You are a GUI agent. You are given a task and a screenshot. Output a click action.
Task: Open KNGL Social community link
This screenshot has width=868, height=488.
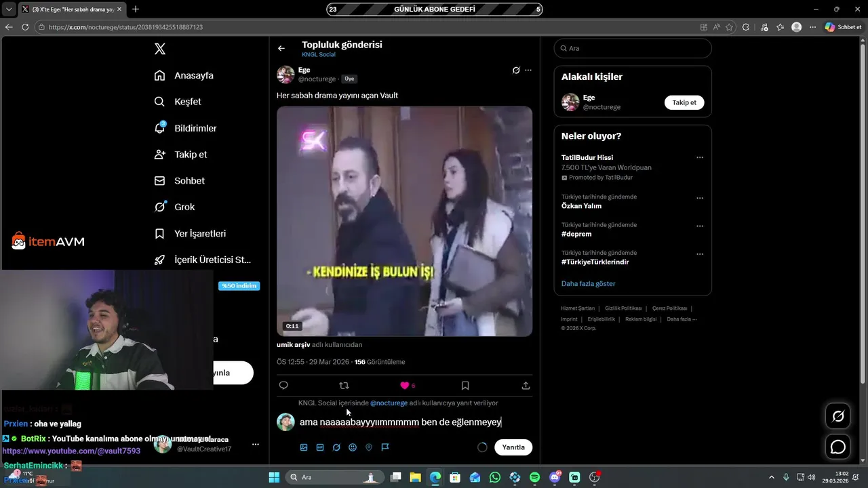pyautogui.click(x=319, y=54)
